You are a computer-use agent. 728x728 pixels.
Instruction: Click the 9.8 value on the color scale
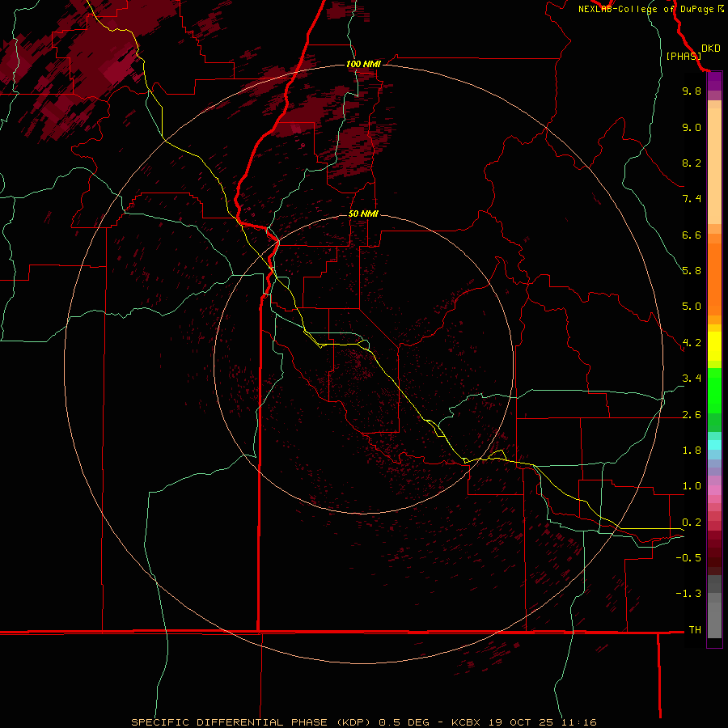click(x=692, y=91)
